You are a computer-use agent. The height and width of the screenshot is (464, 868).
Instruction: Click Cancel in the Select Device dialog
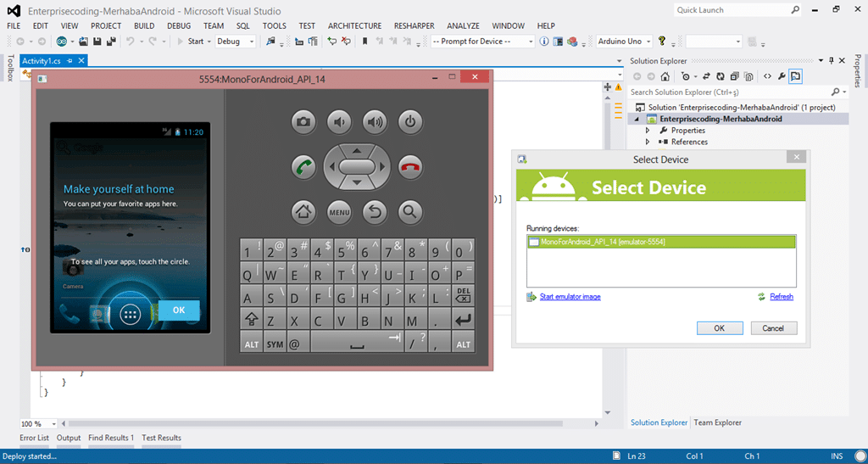click(x=773, y=328)
